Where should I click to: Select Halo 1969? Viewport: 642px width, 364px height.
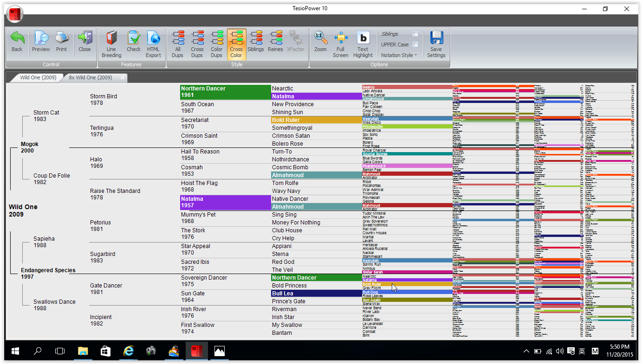97,163
